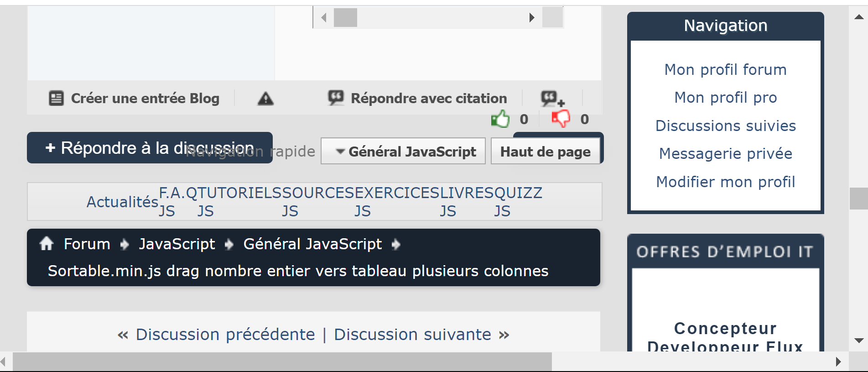Click the Navigation panel header
Viewport: 868px width, 372px height.
coord(725,26)
